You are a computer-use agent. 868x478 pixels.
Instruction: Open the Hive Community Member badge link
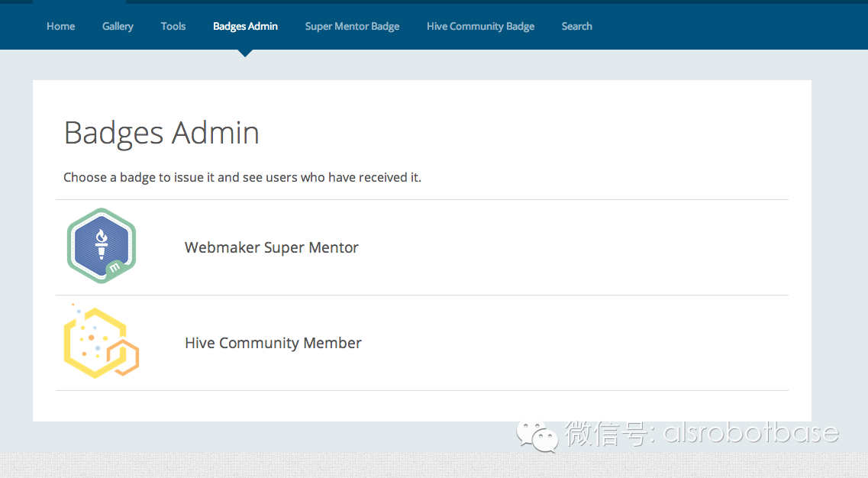(273, 343)
